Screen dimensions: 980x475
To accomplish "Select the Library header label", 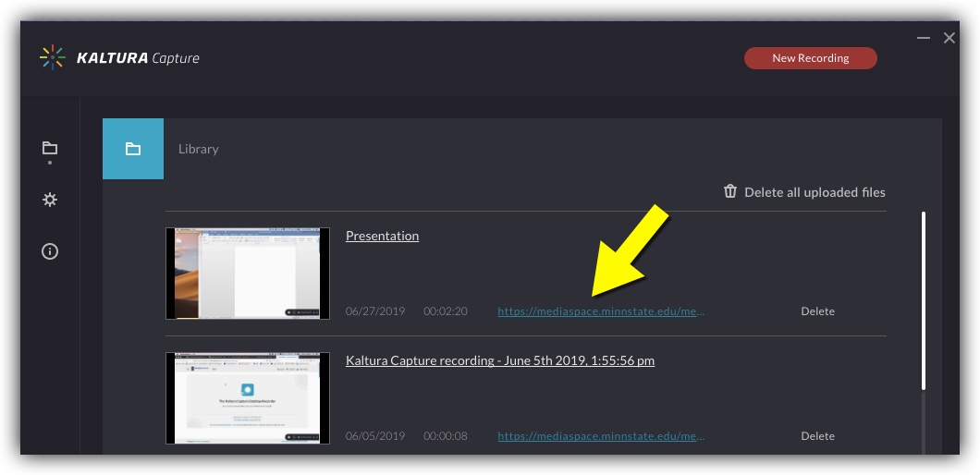I will point(199,149).
